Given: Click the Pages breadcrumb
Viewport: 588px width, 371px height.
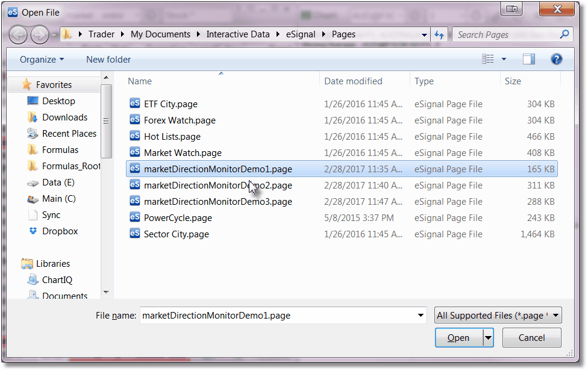Looking at the screenshot, I should [x=343, y=34].
